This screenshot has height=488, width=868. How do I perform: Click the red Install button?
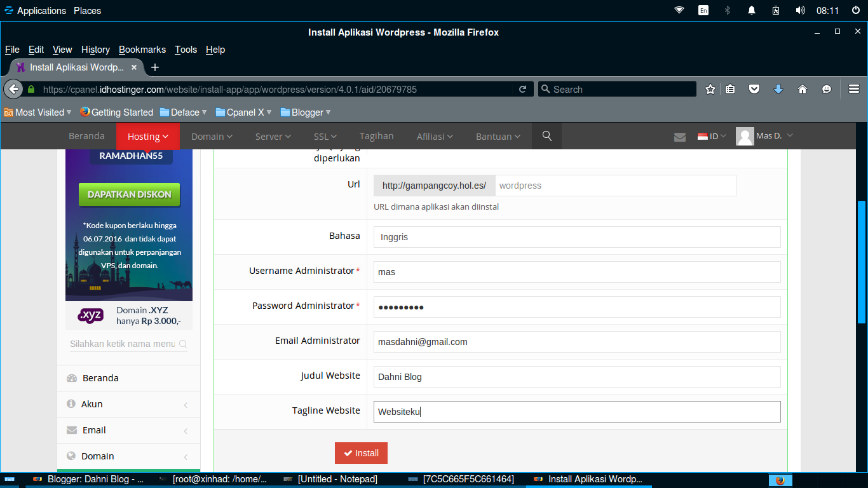coord(361,453)
